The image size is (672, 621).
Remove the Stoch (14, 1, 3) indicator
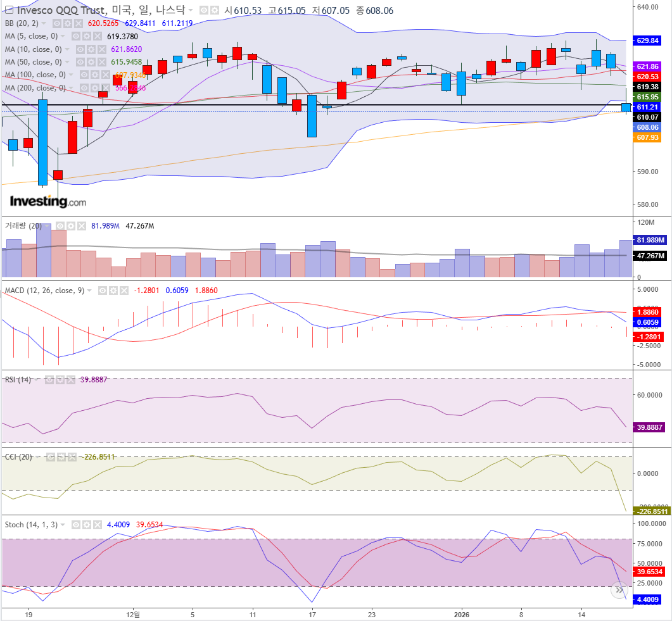point(98,525)
